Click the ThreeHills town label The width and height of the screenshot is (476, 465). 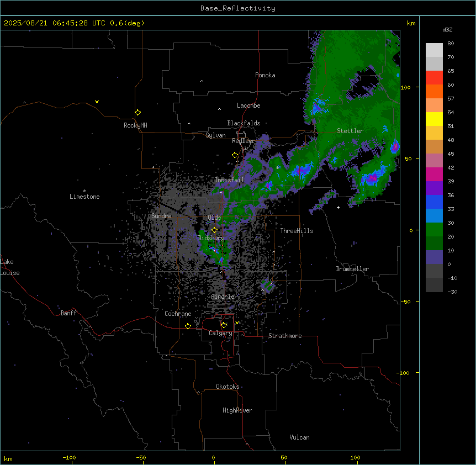pos(297,231)
